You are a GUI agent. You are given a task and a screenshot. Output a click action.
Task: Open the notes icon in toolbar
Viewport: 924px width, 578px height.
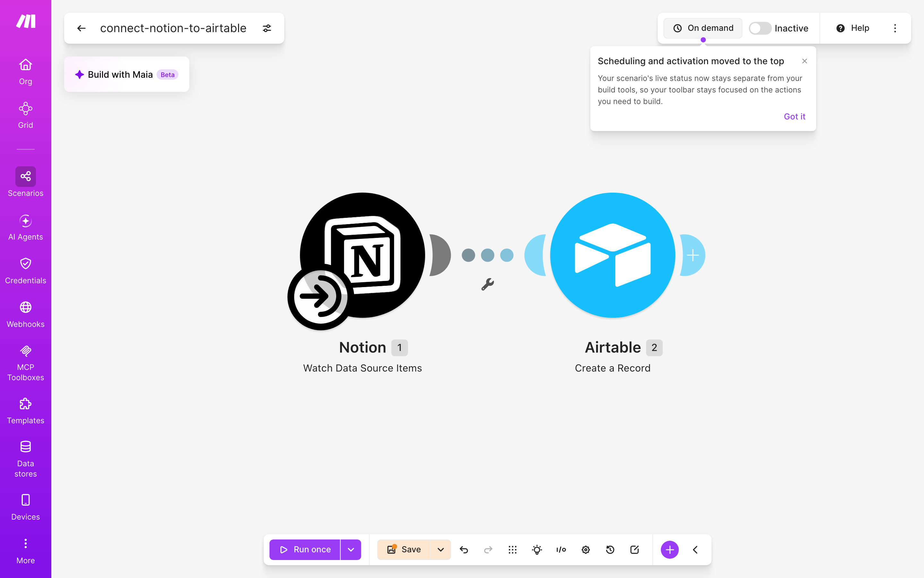tap(635, 550)
